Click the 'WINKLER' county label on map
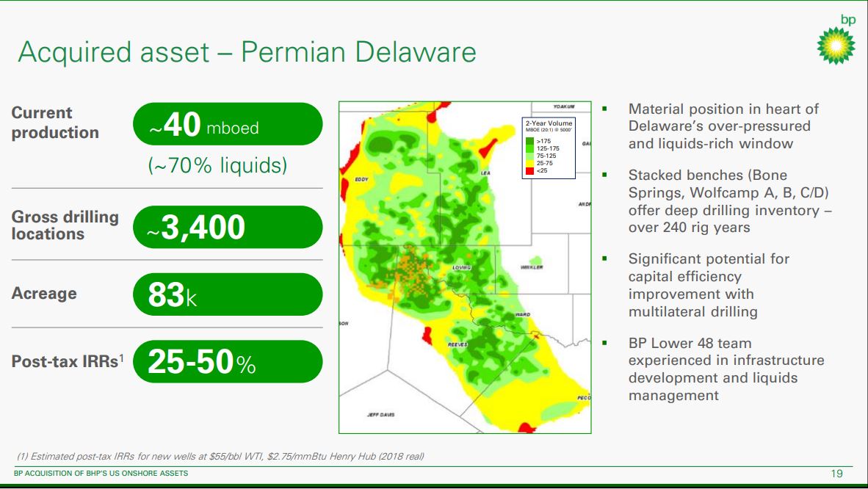The image size is (868, 489). pos(532,267)
